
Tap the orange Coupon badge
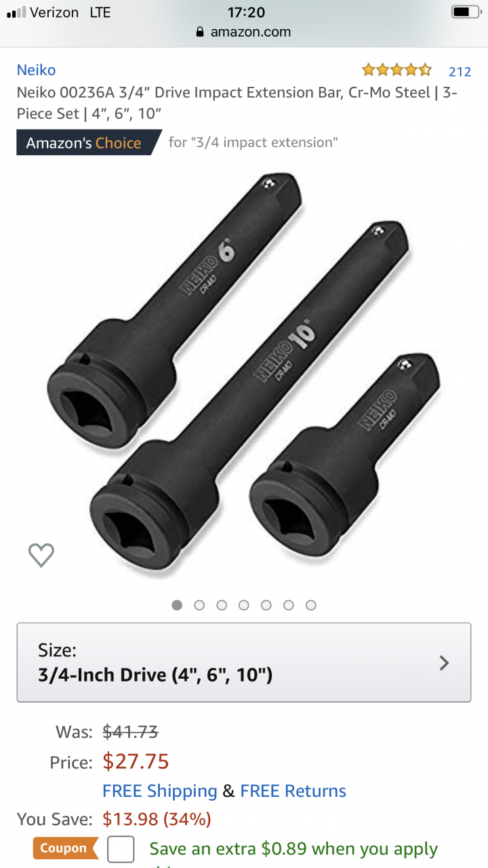click(x=65, y=848)
